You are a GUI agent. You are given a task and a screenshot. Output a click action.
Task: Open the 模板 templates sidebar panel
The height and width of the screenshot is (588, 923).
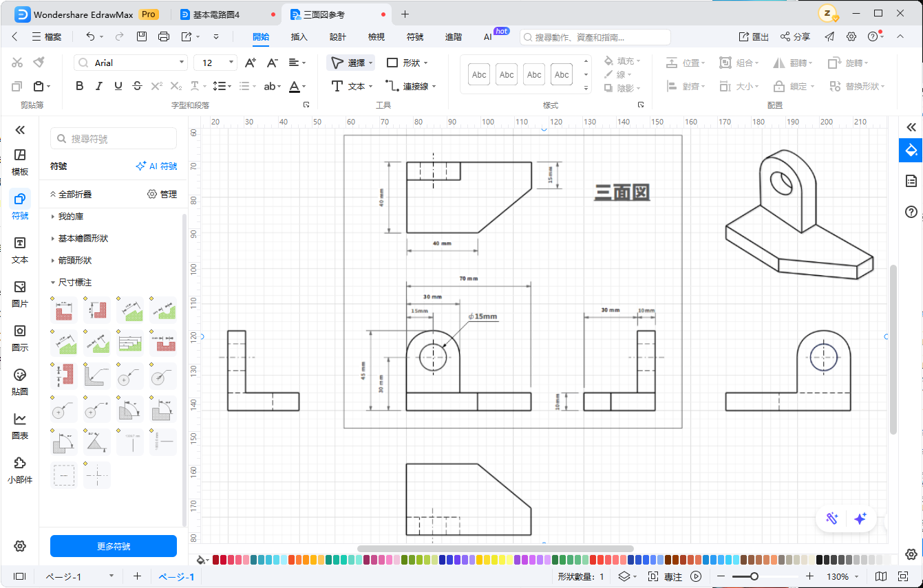point(20,162)
